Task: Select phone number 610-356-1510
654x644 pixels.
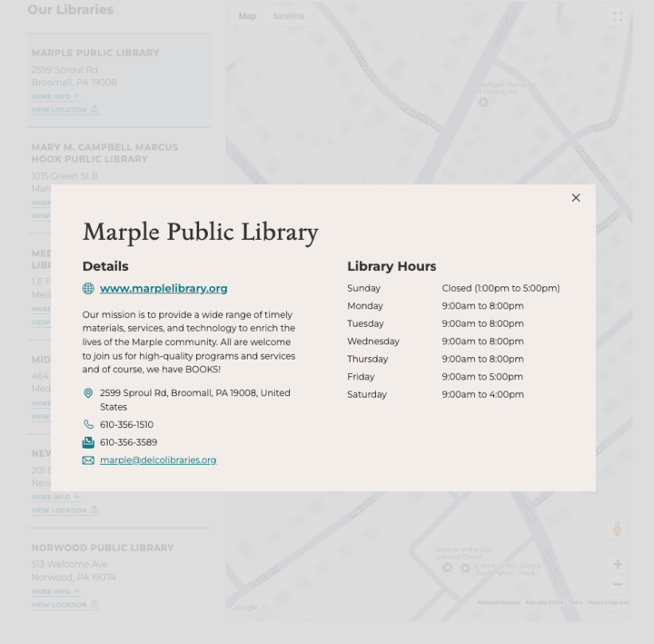Action: [126, 424]
